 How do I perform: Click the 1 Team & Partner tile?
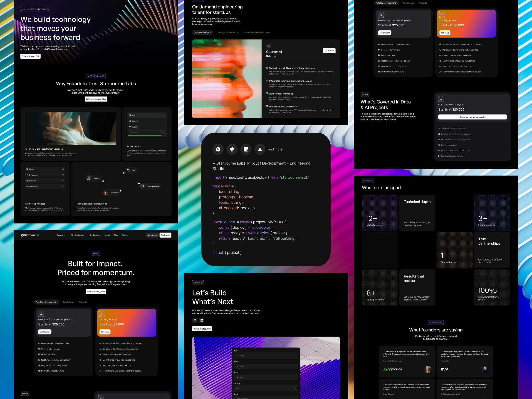[455, 250]
